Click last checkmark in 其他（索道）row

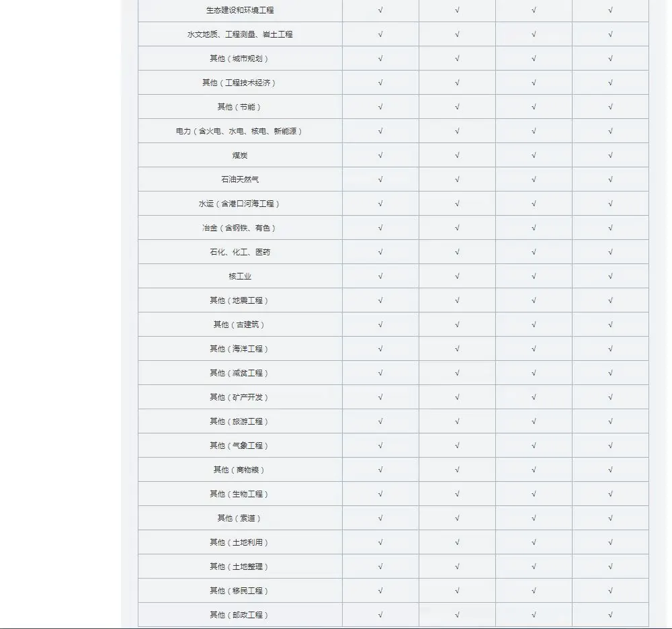(610, 518)
